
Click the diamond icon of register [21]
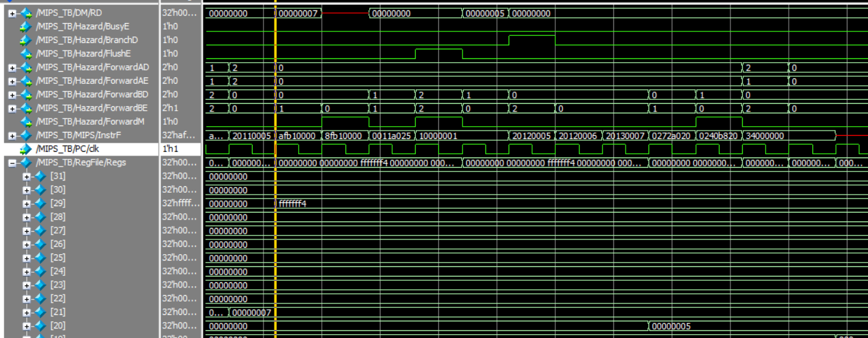(x=40, y=312)
